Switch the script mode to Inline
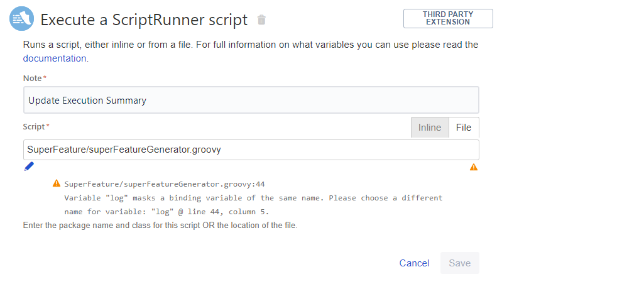The width and height of the screenshot is (644, 289). (430, 128)
